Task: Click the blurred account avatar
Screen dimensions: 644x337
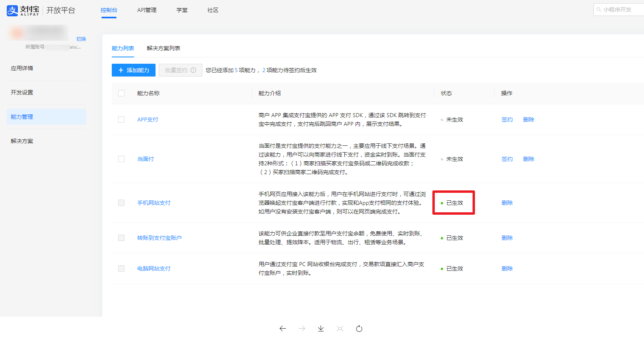Action: [17, 33]
